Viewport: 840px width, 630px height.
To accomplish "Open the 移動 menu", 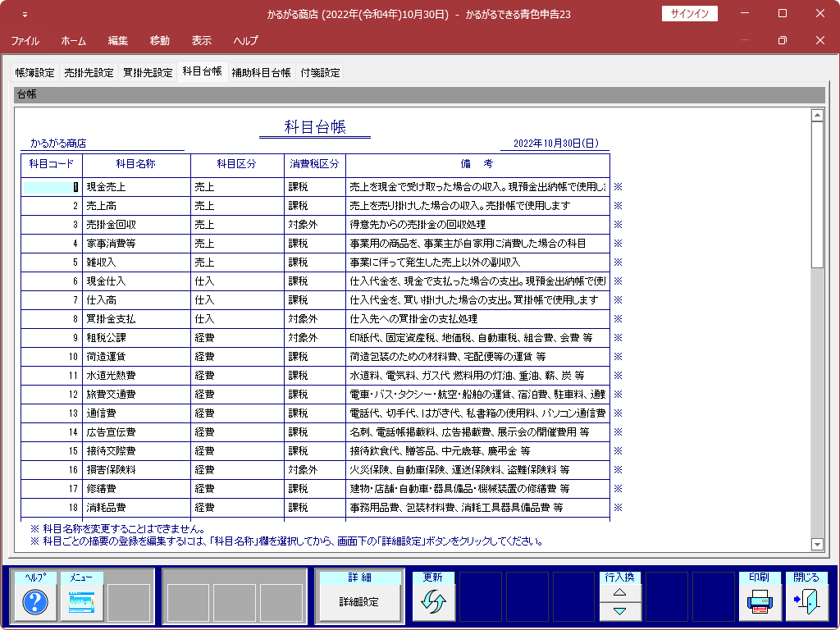I will click(x=160, y=41).
